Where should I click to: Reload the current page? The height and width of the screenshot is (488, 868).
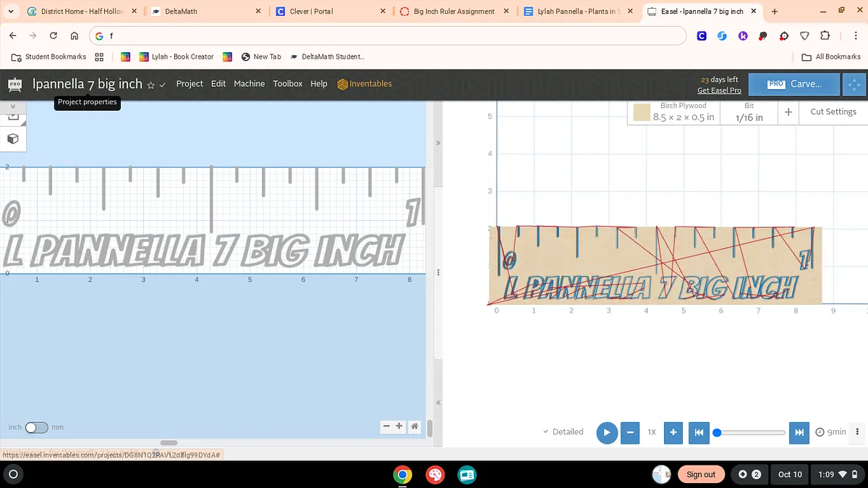click(54, 35)
